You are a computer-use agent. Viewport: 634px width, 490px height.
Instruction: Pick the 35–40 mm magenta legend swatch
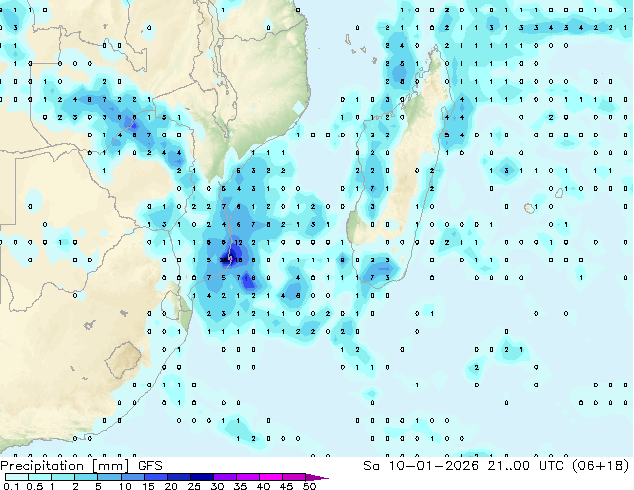coord(248,477)
